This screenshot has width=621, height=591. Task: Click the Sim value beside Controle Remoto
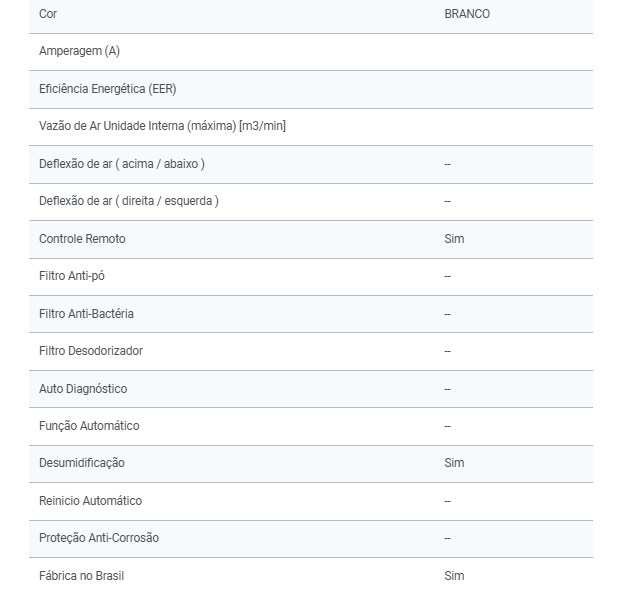pos(454,239)
